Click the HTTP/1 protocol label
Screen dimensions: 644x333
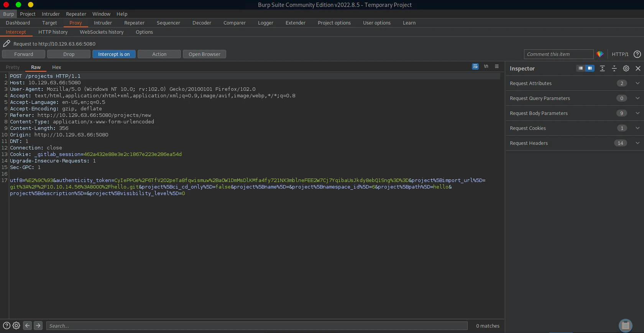(x=620, y=54)
